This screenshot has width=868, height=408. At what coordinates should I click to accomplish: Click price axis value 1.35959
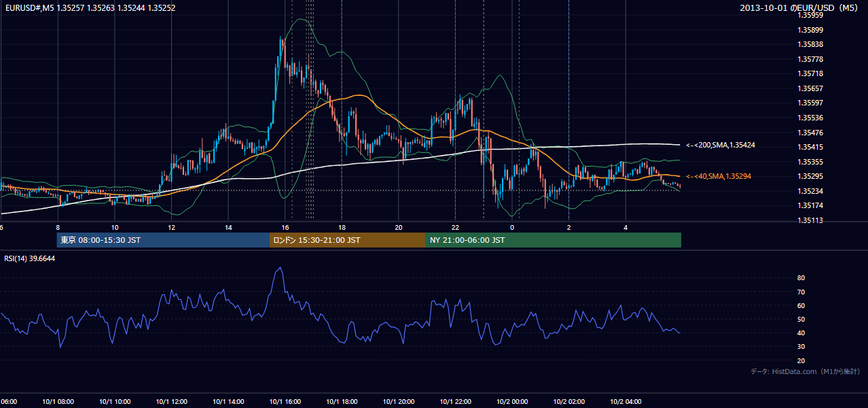click(x=811, y=15)
